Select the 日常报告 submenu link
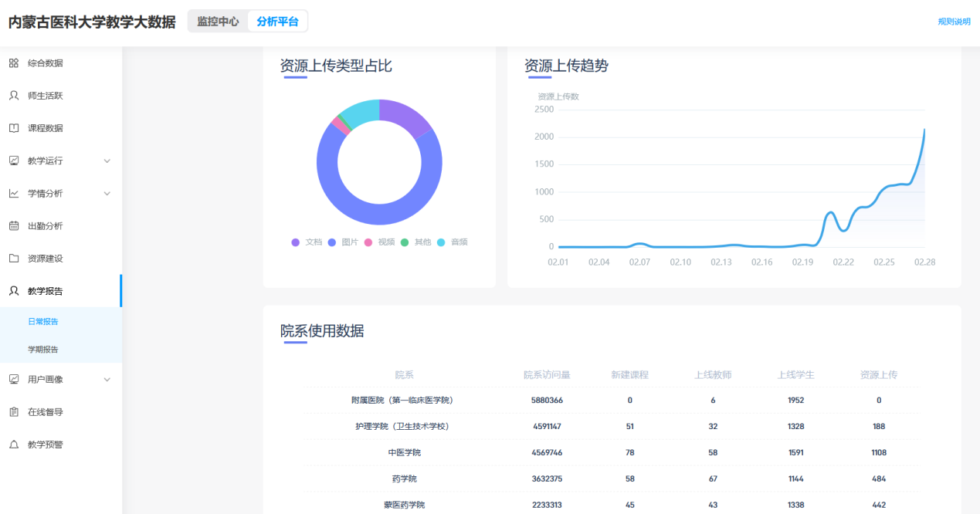980x514 pixels. tap(43, 322)
